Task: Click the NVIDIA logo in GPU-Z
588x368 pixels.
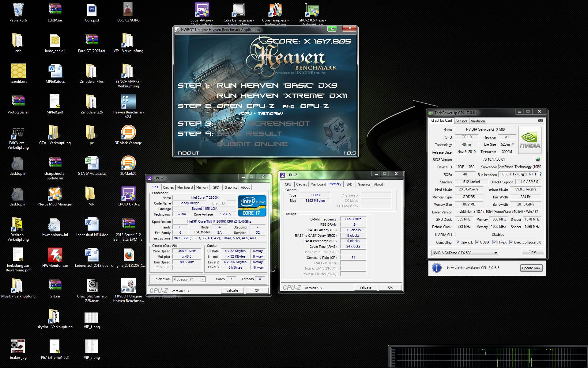Action: tap(530, 140)
